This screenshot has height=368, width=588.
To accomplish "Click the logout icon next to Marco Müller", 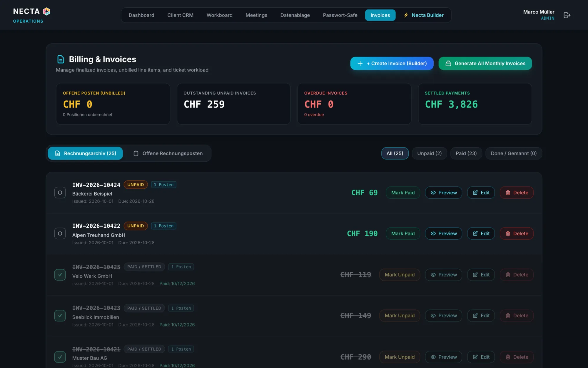I will tap(567, 15).
